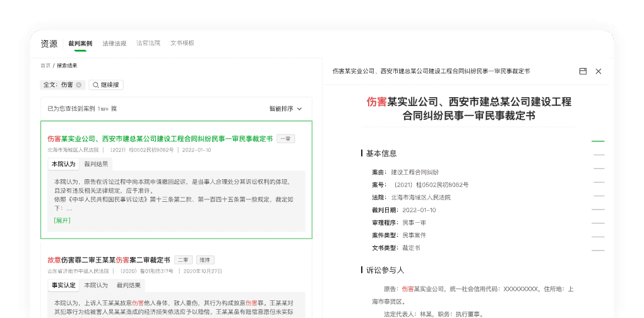Open the first case title 伤害某实业公司
This screenshot has height=318, width=644.
pos(160,139)
